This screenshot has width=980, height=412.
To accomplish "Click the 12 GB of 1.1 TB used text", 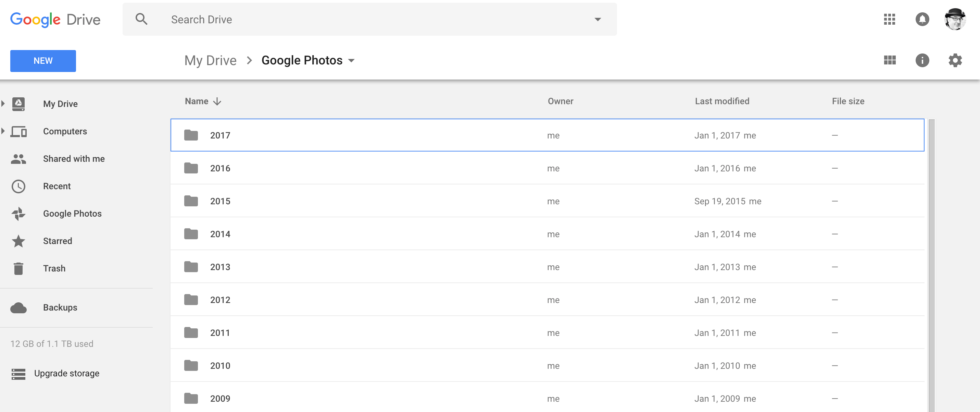I will tap(52, 344).
